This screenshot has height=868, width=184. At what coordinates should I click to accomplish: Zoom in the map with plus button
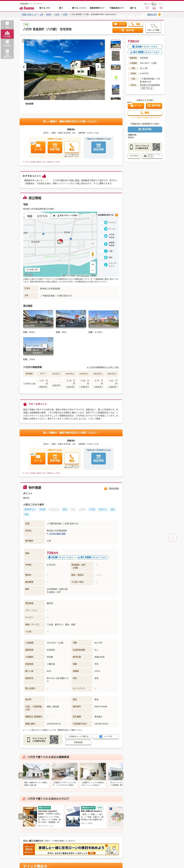[93, 264]
